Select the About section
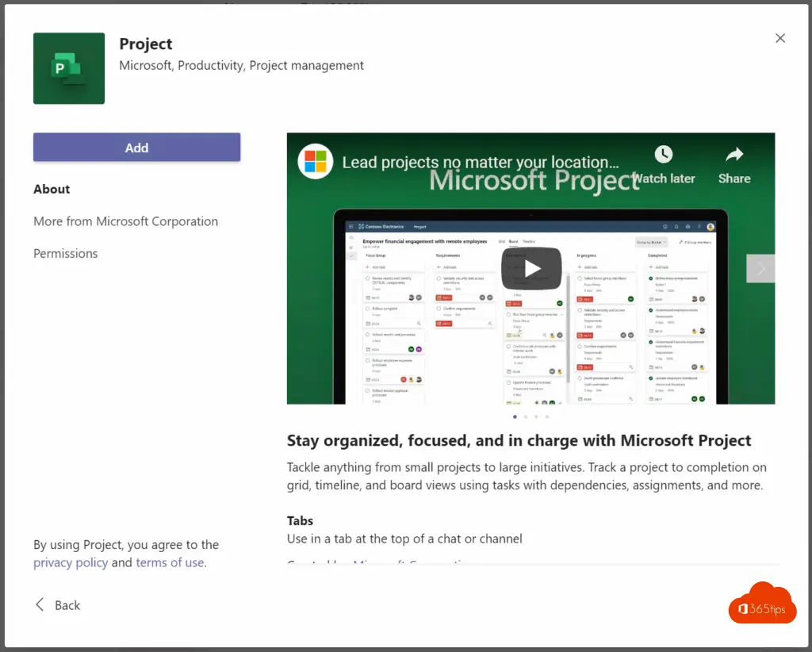This screenshot has width=812, height=652. click(52, 189)
